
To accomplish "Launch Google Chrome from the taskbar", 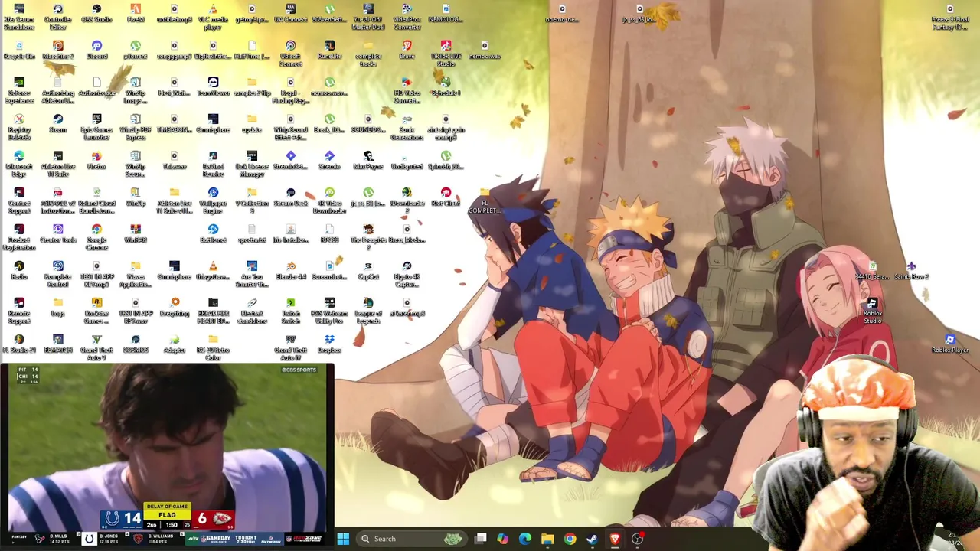I will pos(570,539).
